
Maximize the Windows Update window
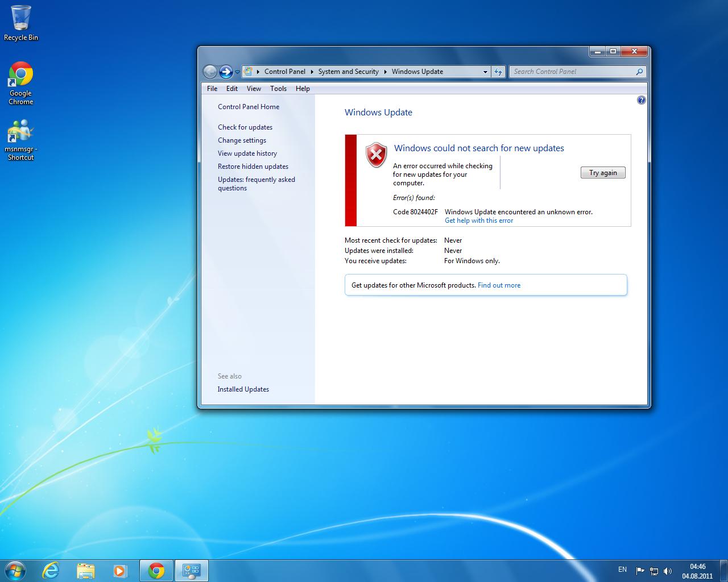(x=613, y=51)
